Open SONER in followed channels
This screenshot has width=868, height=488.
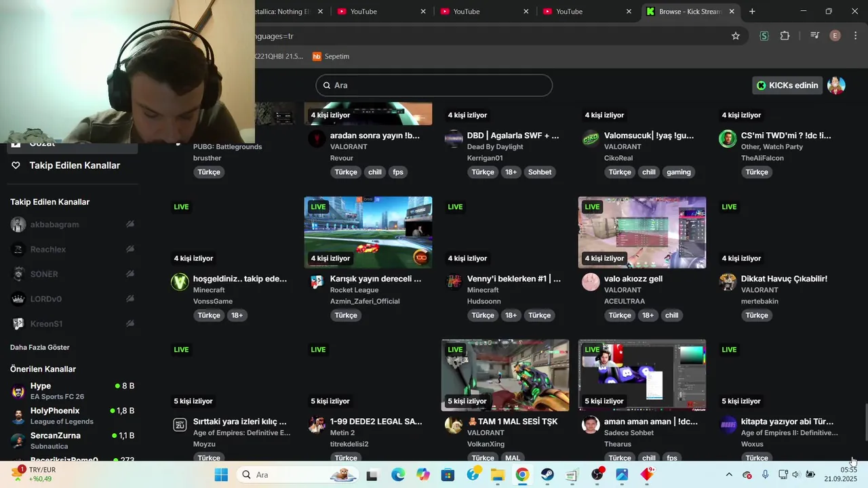(x=72, y=274)
